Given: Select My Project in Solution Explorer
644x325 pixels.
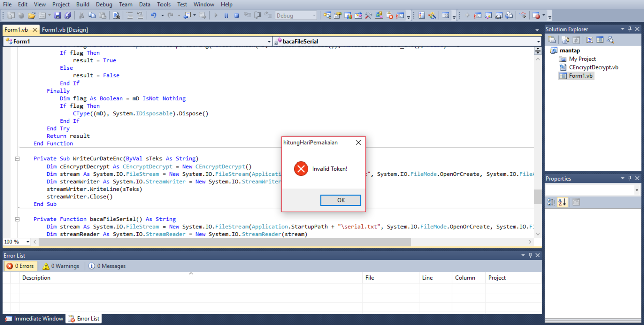Looking at the screenshot, I should [x=582, y=59].
